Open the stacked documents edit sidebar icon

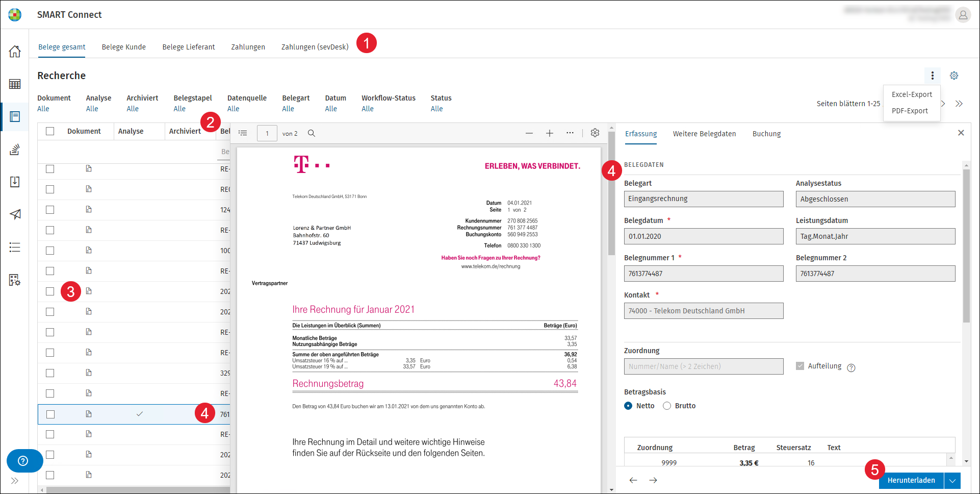[x=15, y=150]
